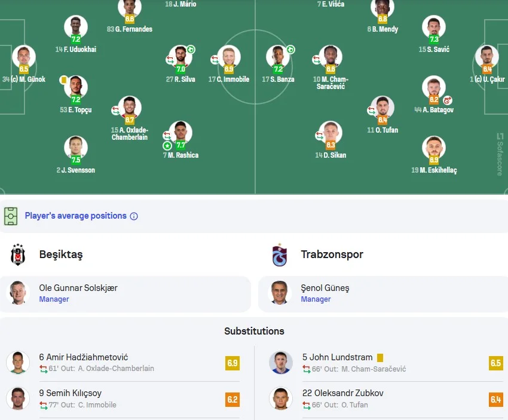The height and width of the screenshot is (420, 508).
Task: Open info icon beside Player's average positions
Action: click(x=134, y=216)
